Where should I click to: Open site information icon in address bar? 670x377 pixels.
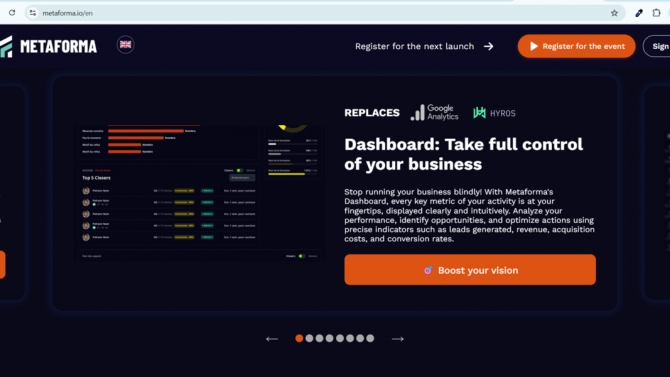(33, 13)
